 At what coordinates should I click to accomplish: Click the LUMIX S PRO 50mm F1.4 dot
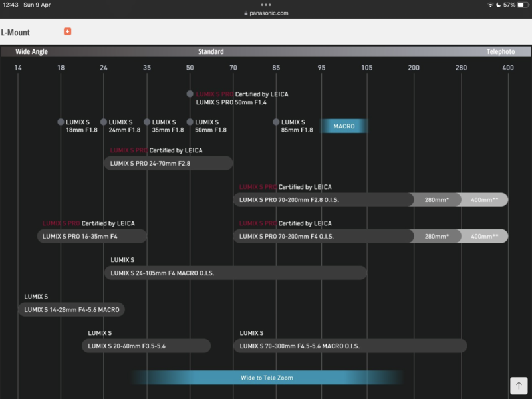click(190, 94)
